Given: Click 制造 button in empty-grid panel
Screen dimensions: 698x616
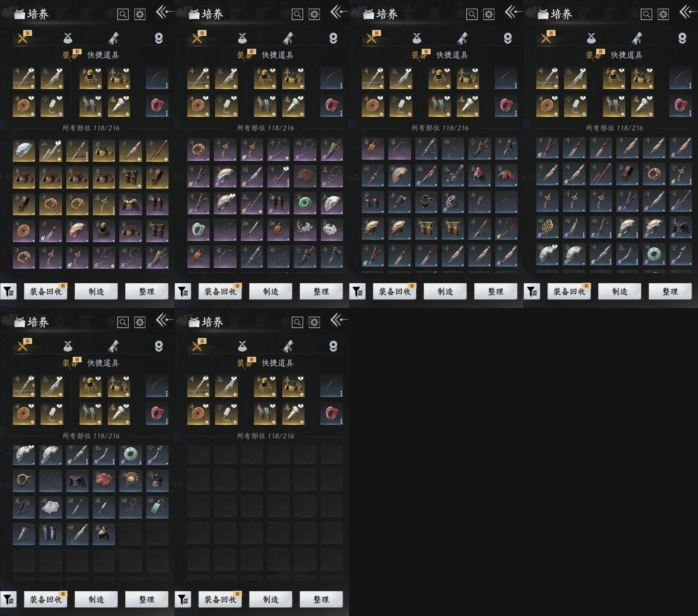Looking at the screenshot, I should (271, 600).
